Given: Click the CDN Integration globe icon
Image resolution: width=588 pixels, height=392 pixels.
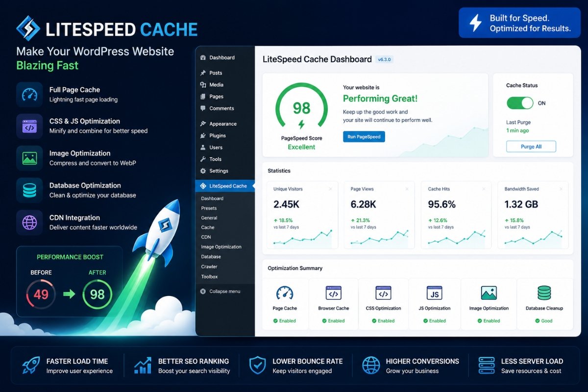Looking at the screenshot, I should click(x=29, y=222).
